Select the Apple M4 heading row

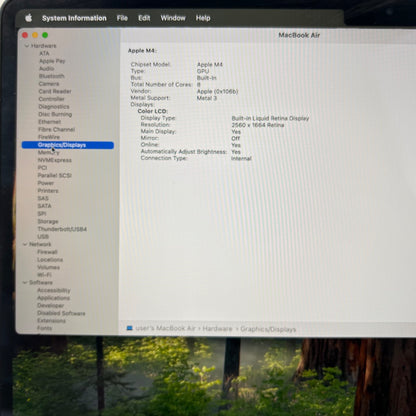pyautogui.click(x=142, y=51)
